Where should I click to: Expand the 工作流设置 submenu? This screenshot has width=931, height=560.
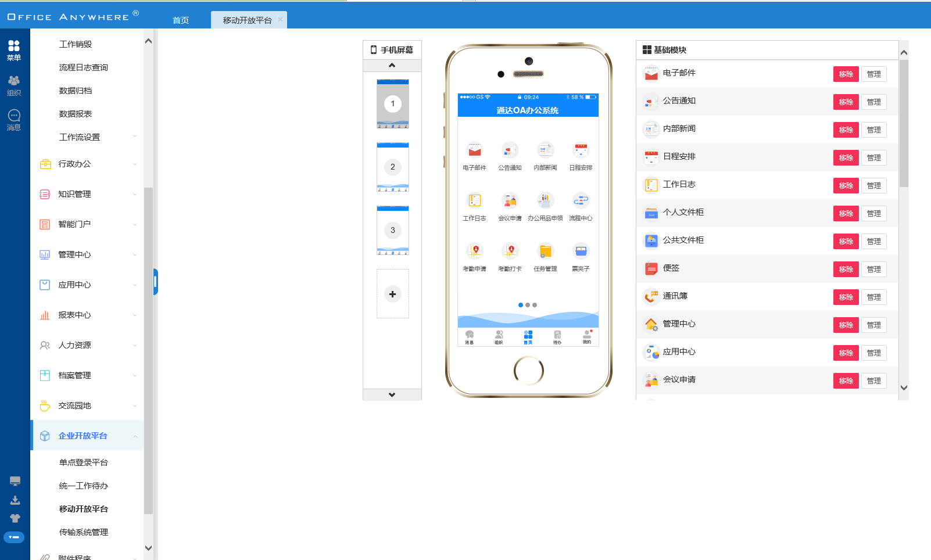(x=87, y=137)
